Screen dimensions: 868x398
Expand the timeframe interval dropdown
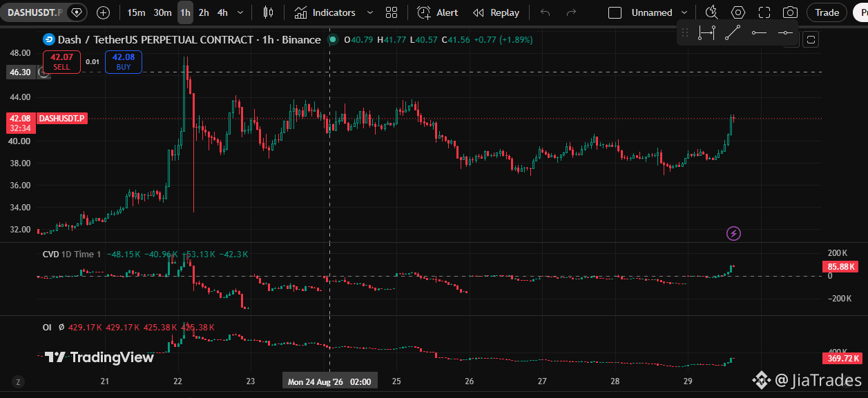point(240,12)
